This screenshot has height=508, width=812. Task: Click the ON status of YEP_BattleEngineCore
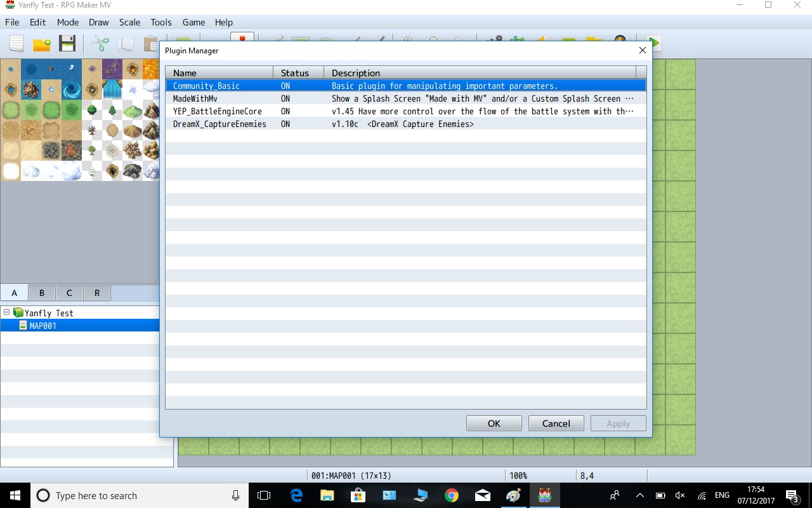coord(285,111)
